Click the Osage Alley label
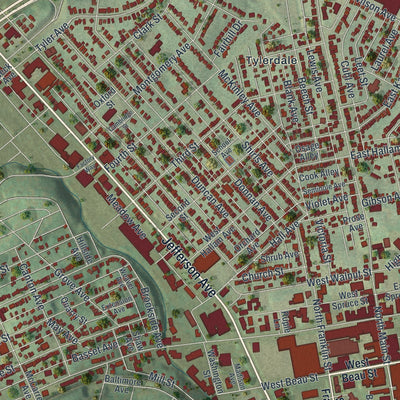 tap(308, 151)
